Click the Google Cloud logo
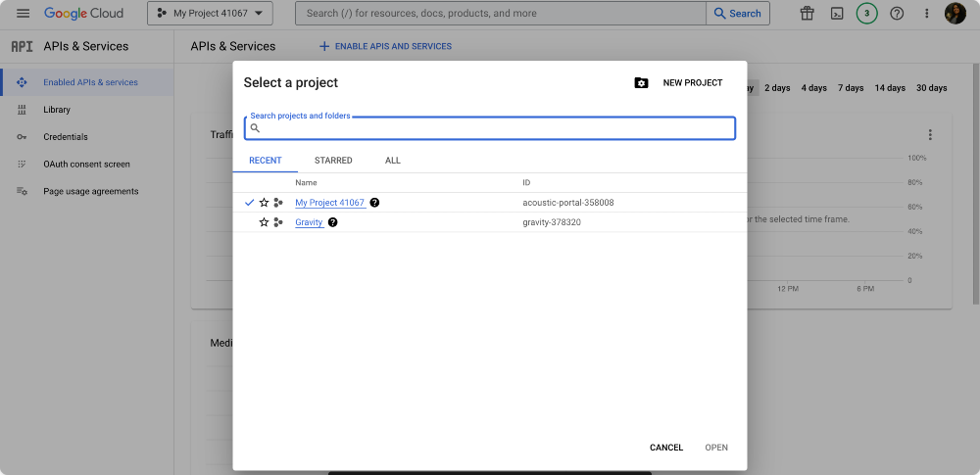 click(x=83, y=13)
